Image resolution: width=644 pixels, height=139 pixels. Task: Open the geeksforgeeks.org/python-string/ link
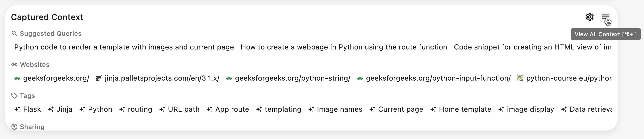288,78
